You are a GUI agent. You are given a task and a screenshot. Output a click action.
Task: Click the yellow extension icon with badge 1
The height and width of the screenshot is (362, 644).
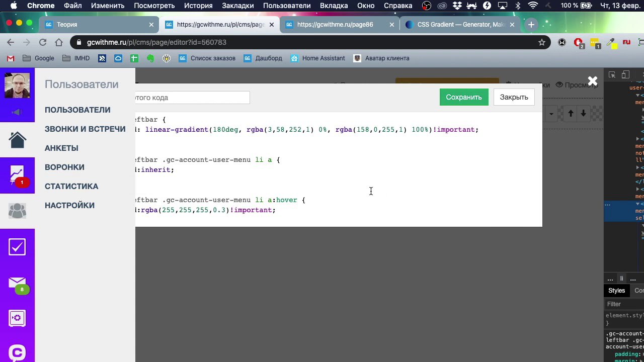(x=595, y=43)
